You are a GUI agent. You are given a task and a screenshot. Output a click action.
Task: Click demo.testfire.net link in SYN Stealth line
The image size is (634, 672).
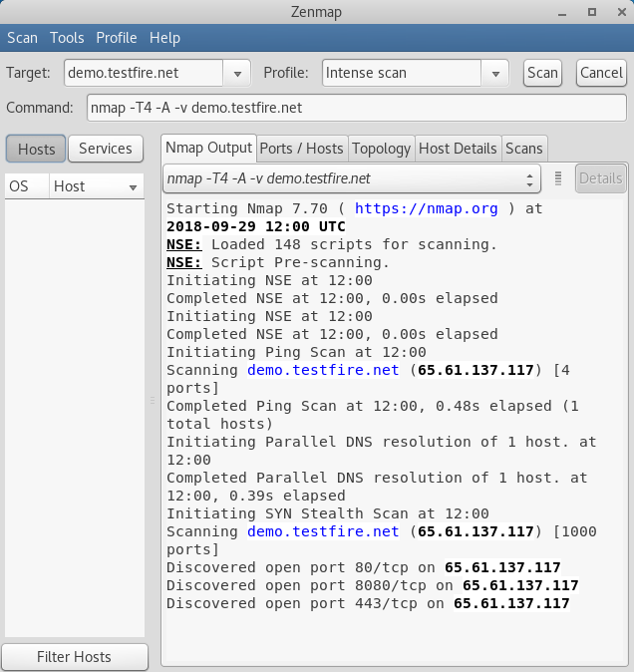tap(323, 531)
